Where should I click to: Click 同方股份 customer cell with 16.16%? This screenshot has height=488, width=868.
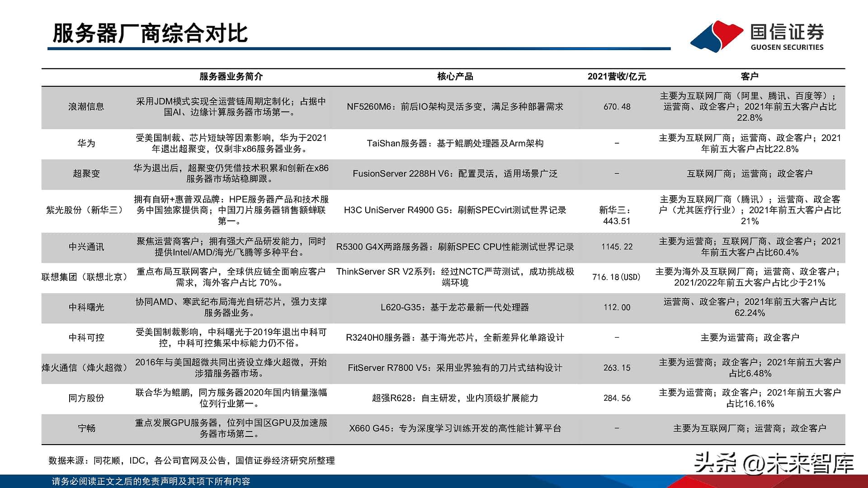point(750,398)
